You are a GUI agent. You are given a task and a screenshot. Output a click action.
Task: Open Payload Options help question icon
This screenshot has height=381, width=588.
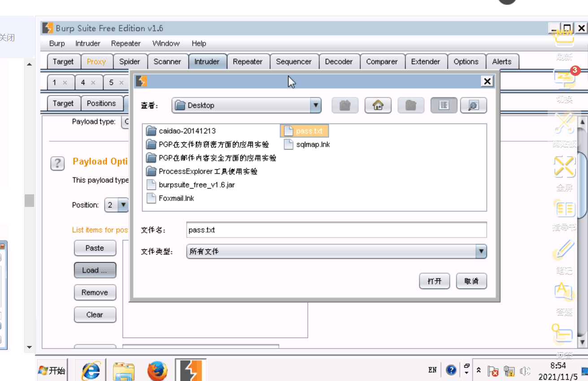click(x=57, y=163)
